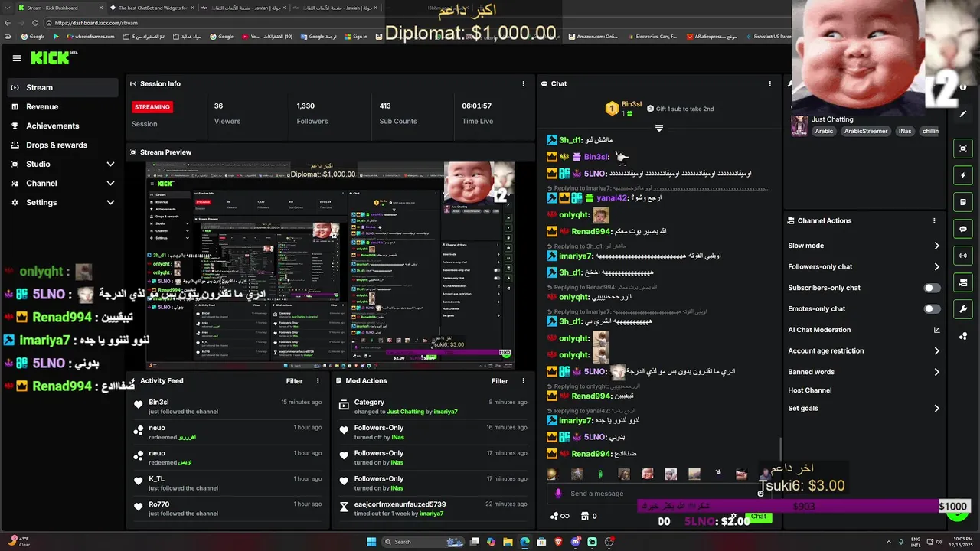Open Mod Actions Filter

coord(500,380)
